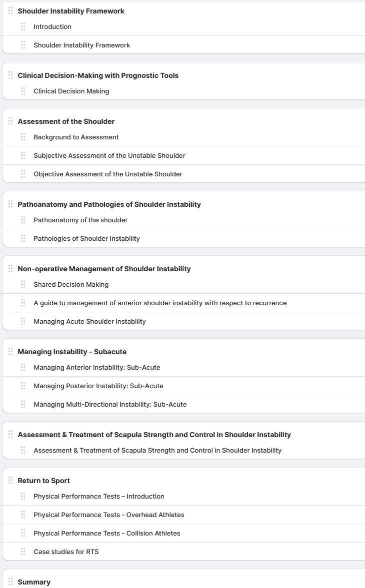Image resolution: width=365 pixels, height=588 pixels.
Task: Click drag handle beside Case studies for RTS
Action: [x=23, y=552]
